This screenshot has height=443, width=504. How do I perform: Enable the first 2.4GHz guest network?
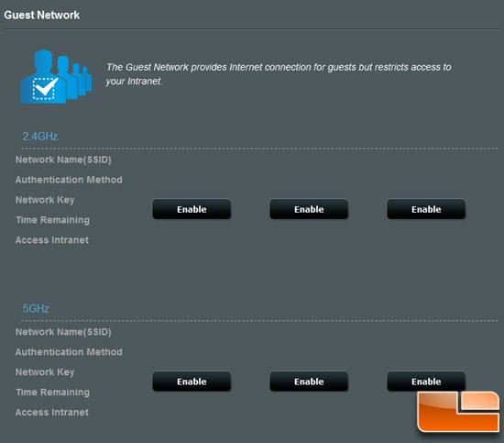coord(192,209)
